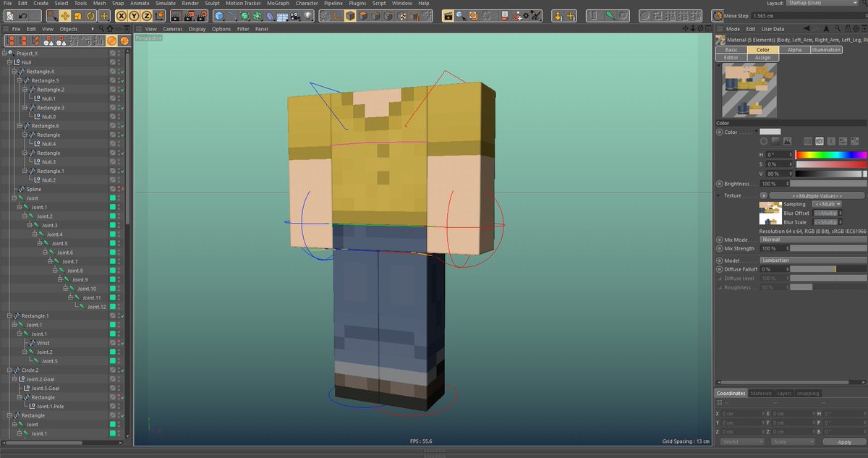Switch color mode to HSV

(820, 141)
